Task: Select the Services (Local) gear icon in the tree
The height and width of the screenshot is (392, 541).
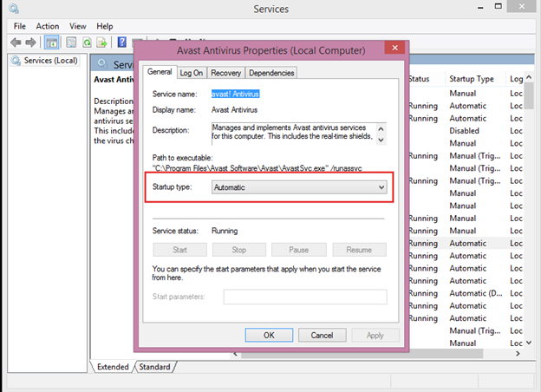Action: click(x=16, y=61)
